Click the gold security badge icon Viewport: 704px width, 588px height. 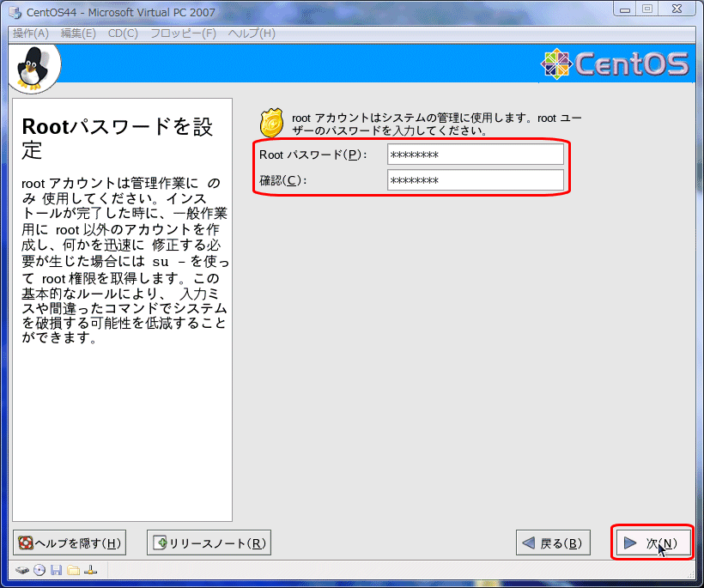coord(271,123)
